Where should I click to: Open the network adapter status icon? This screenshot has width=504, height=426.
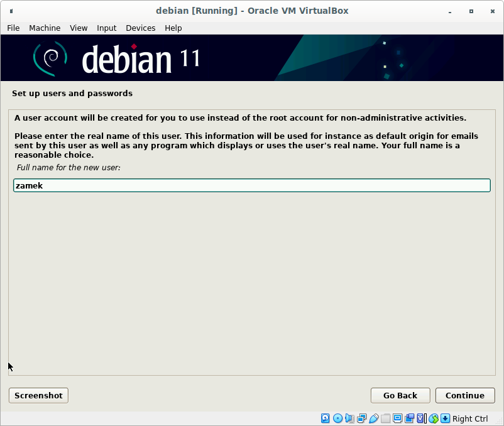coord(361,418)
